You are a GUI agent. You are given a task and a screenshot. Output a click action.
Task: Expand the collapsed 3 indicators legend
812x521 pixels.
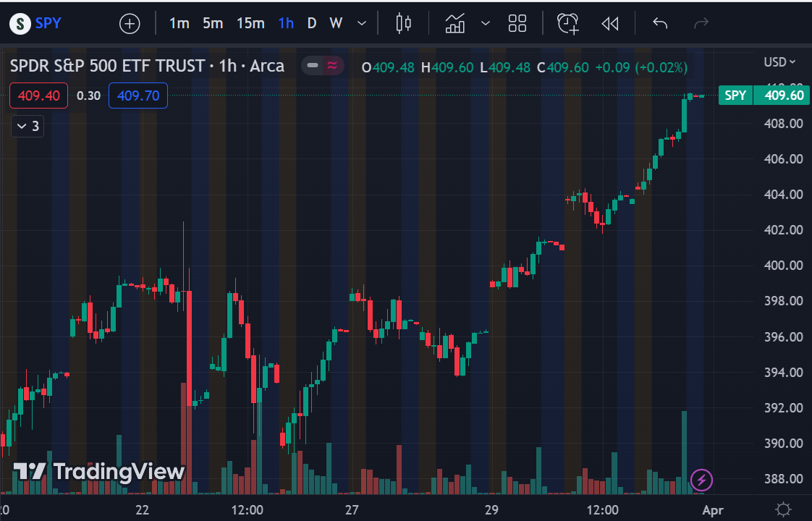coord(28,127)
